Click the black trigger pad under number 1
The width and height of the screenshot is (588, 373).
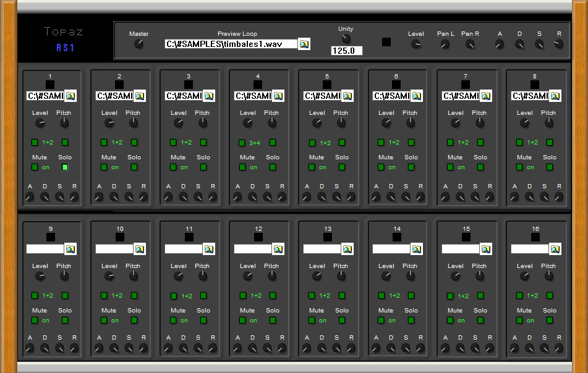pos(50,85)
